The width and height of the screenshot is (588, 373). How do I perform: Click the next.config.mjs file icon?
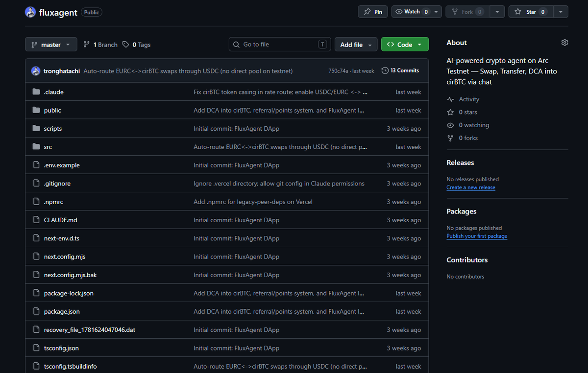(36, 256)
